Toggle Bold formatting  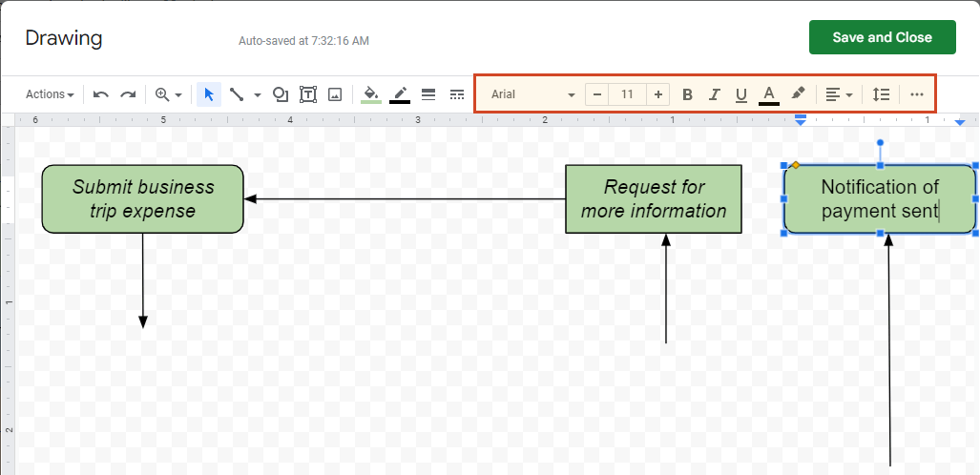[687, 94]
